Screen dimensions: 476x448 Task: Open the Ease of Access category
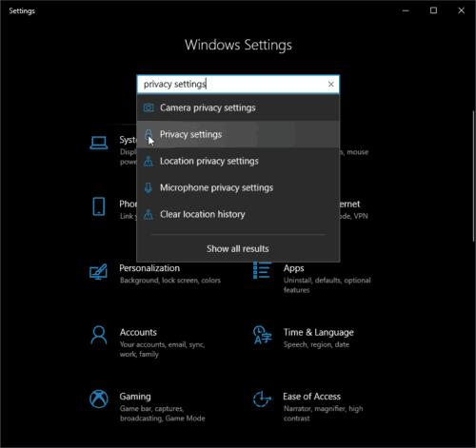308,406
